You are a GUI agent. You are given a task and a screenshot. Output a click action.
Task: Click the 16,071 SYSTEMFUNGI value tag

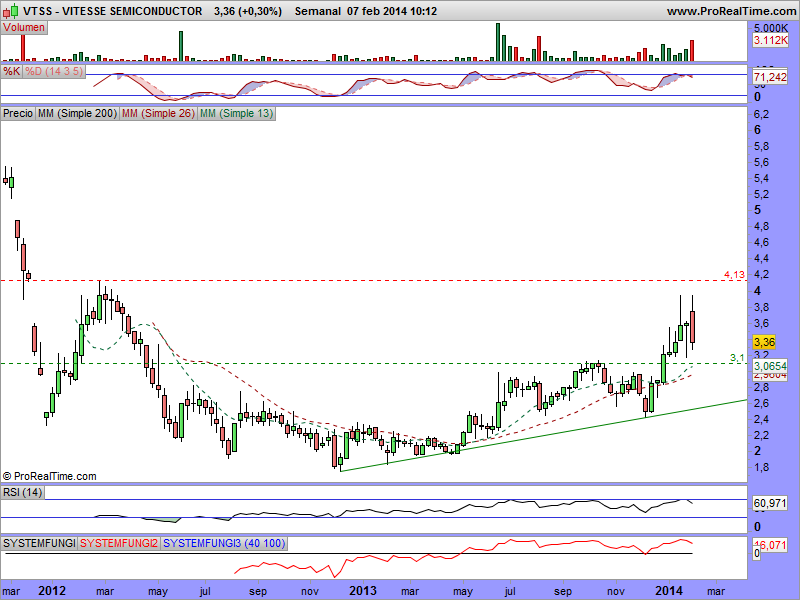770,545
